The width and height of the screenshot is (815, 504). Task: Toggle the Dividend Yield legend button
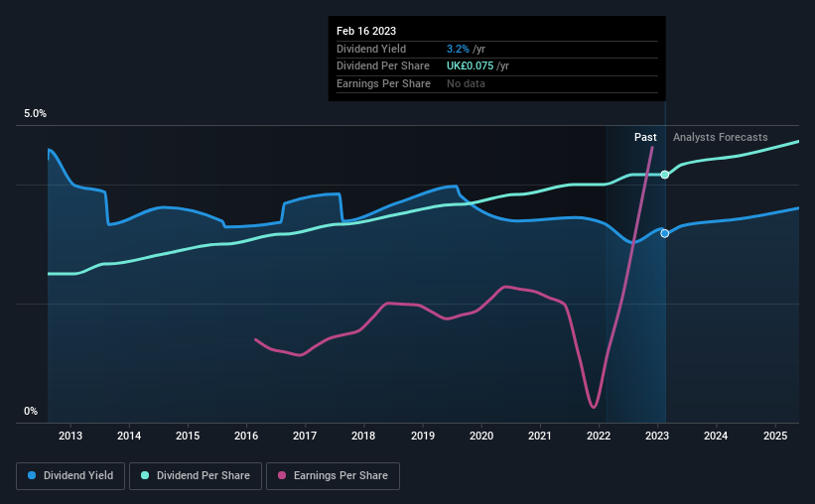(70, 476)
